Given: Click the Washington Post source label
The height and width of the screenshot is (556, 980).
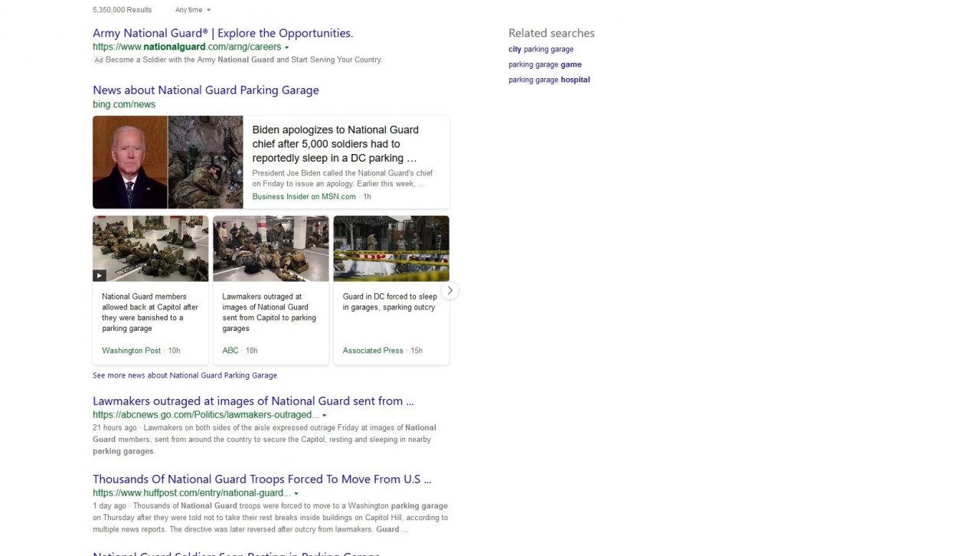Looking at the screenshot, I should [130, 350].
